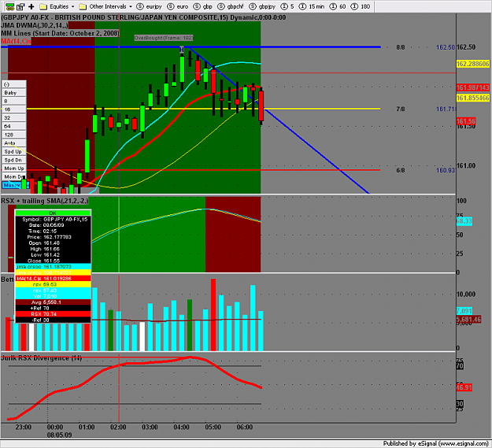Open the Other Intervals folder icon
492x448 pixels.
[x=83, y=6]
